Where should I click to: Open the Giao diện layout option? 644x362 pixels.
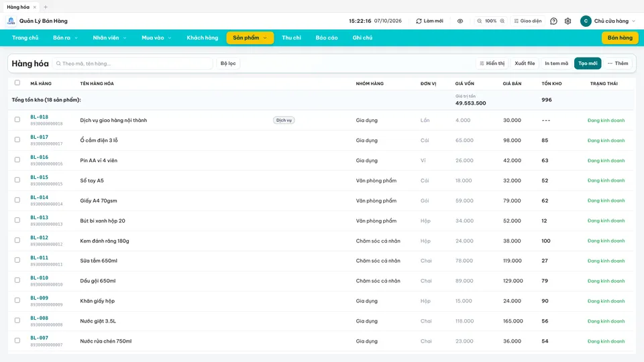pyautogui.click(x=528, y=21)
